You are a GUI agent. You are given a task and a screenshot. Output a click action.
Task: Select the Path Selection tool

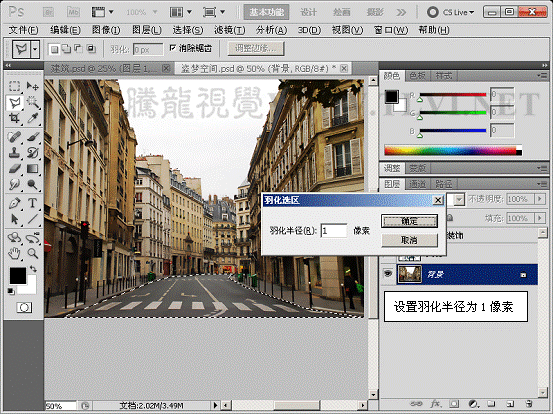pos(14,219)
